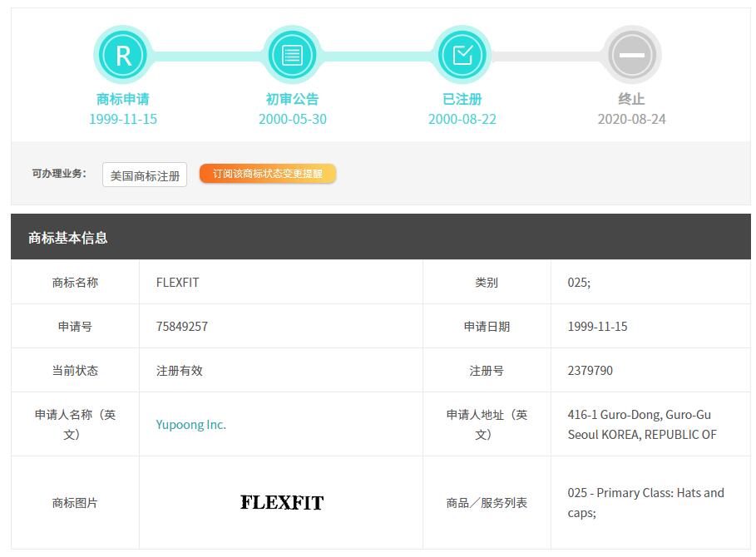Click the 商品／服务列表 field label
This screenshot has width=756, height=557.
click(487, 503)
